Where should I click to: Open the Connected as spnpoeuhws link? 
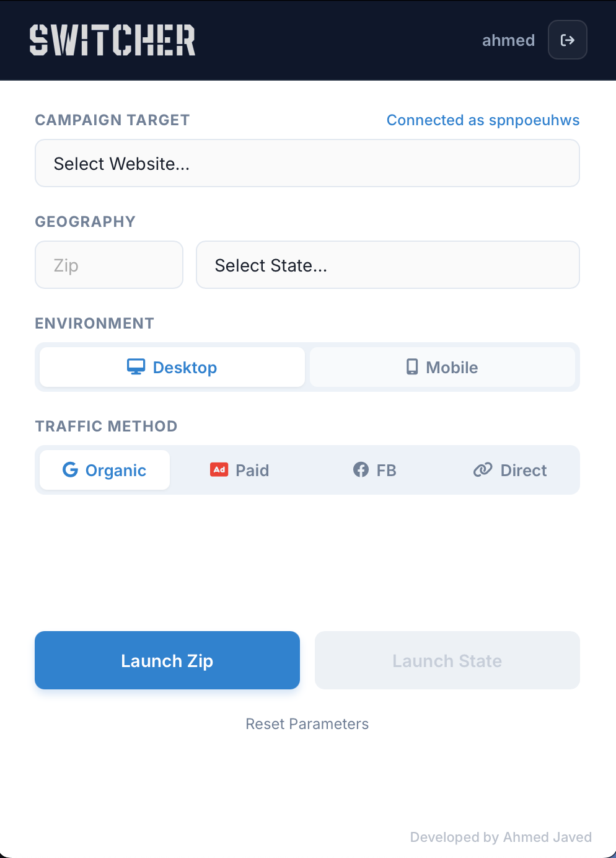(483, 120)
